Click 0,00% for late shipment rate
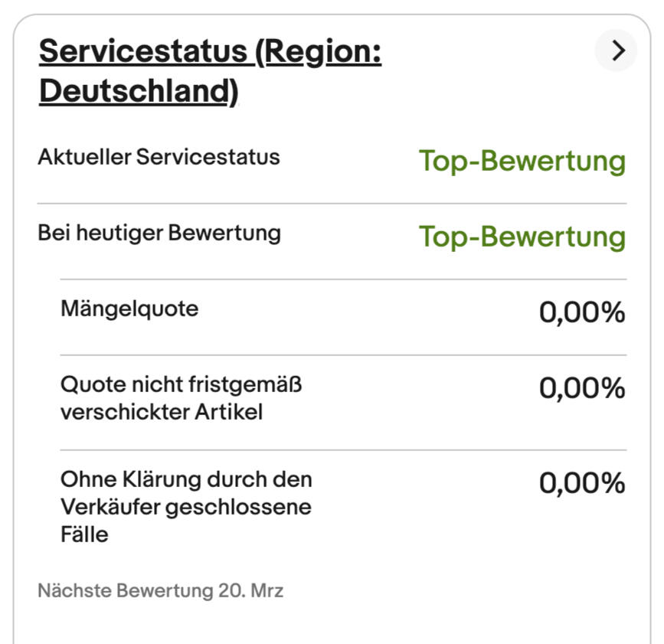The height and width of the screenshot is (644, 664). point(582,389)
